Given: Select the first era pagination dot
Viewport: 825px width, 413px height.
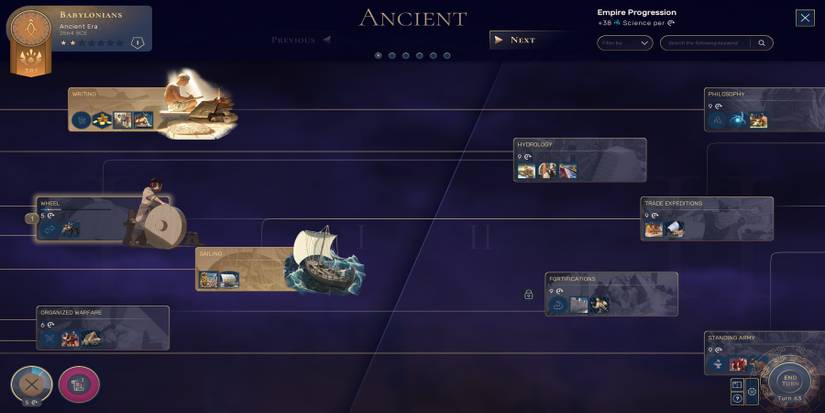Looking at the screenshot, I should pos(378,55).
